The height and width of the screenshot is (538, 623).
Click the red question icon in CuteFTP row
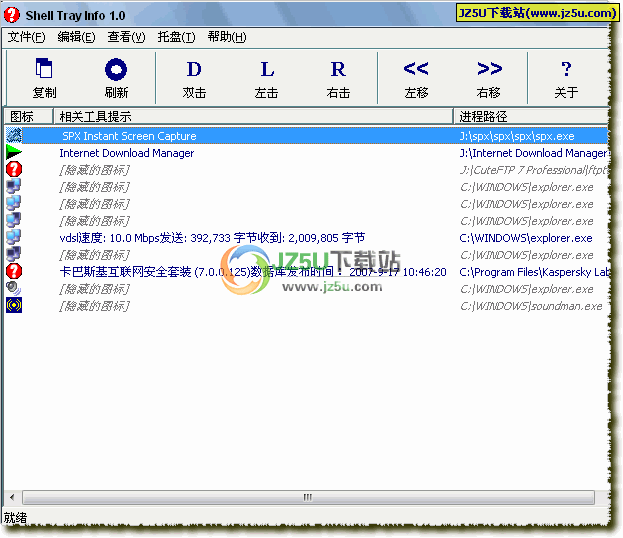14,169
